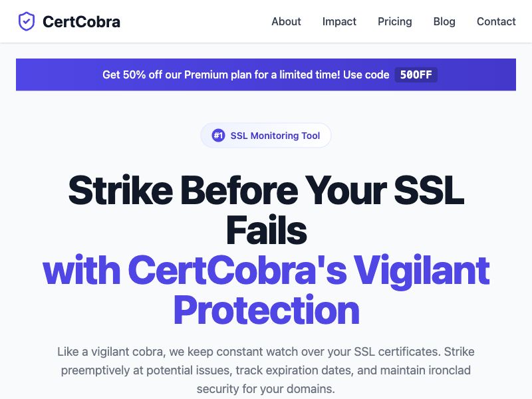Click the "Strike Before Your SSL" headline line
Image resolution: width=532 pixels, height=399 pixels.
(266, 190)
